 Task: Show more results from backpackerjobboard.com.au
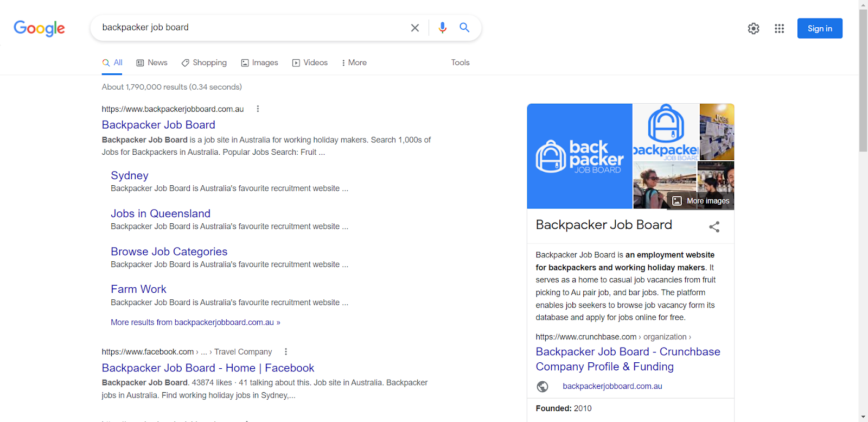[x=195, y=322]
